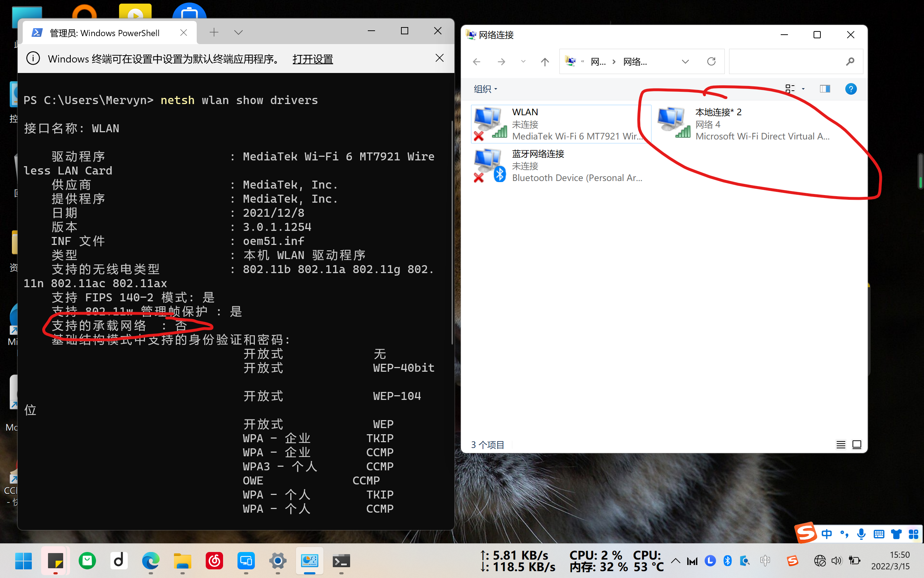Image resolution: width=924 pixels, height=578 pixels.
Task: Select the WLAN network adapter
Action: 561,124
